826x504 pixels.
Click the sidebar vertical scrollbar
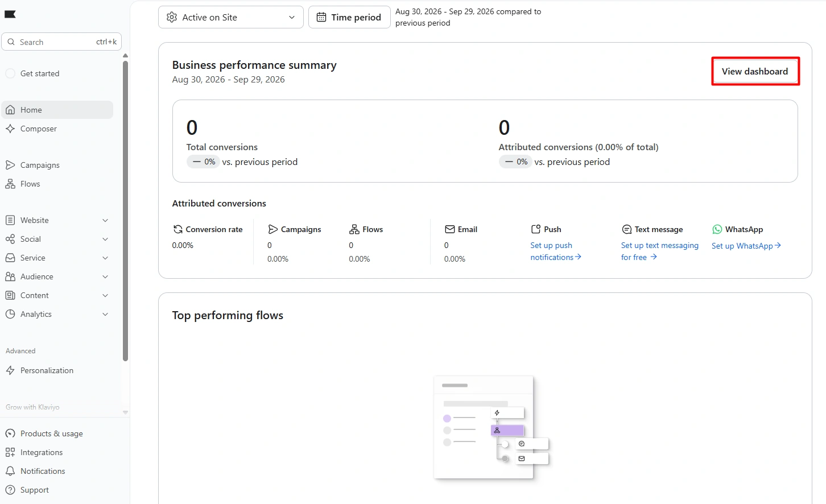(x=125, y=210)
